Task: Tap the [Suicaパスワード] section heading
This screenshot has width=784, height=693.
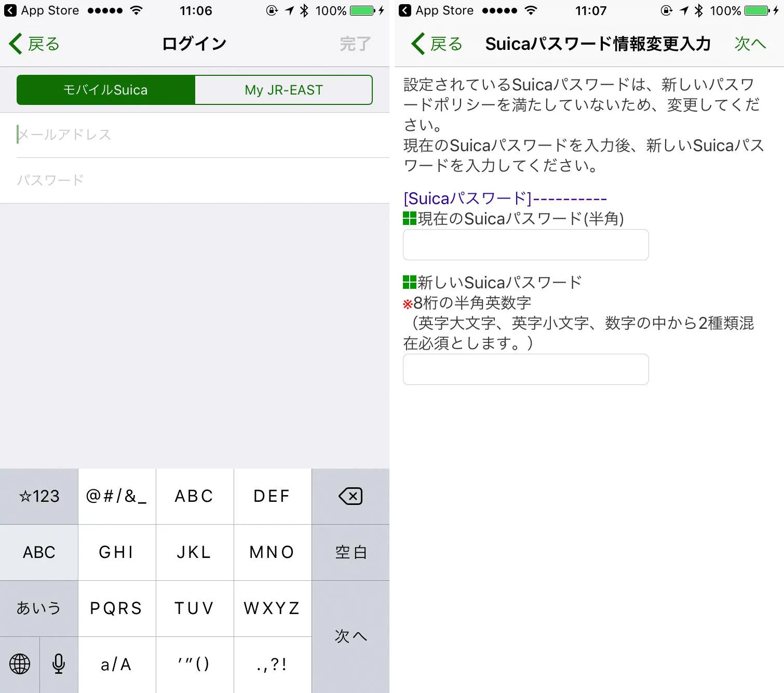Action: [x=505, y=198]
